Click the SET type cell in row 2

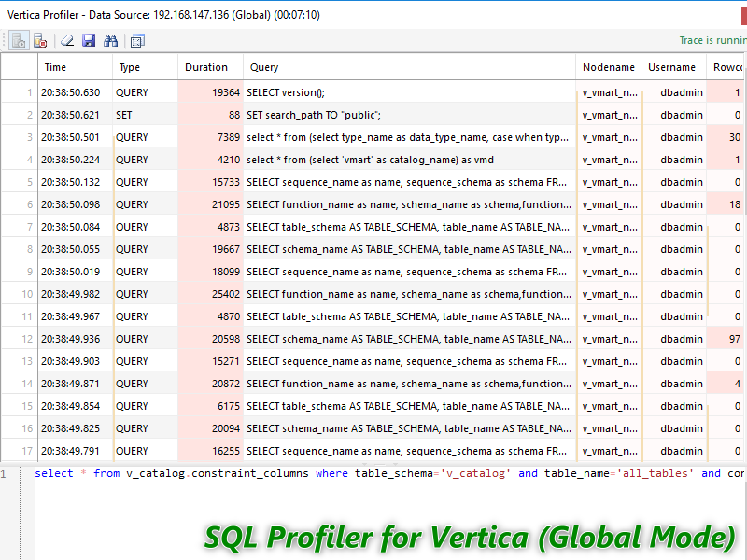[146, 115]
